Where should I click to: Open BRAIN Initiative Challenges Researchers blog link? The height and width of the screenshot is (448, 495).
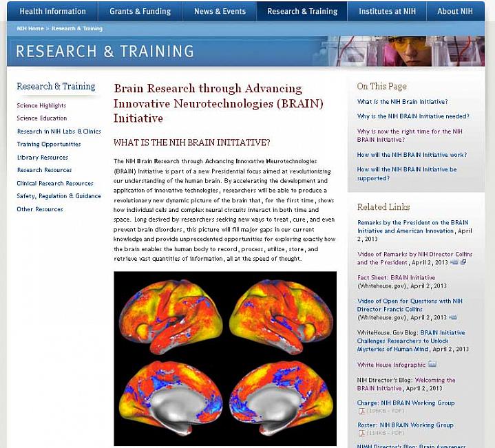[410, 341]
